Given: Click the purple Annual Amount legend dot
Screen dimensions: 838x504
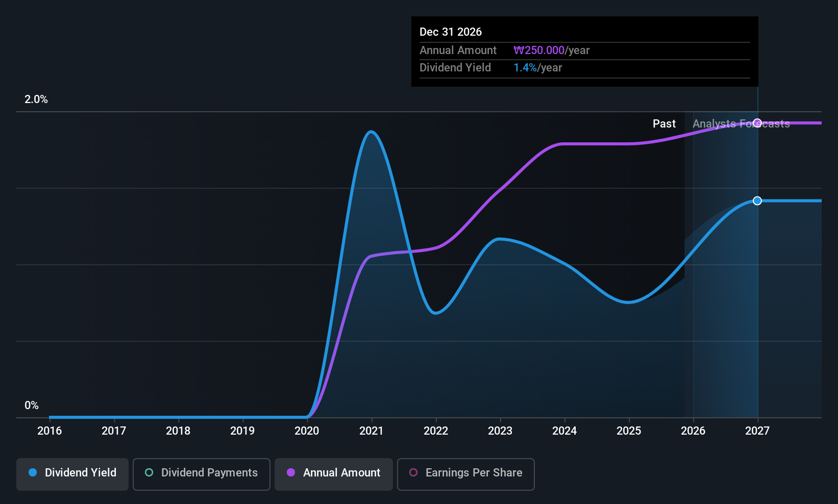Looking at the screenshot, I should pyautogui.click(x=291, y=473).
